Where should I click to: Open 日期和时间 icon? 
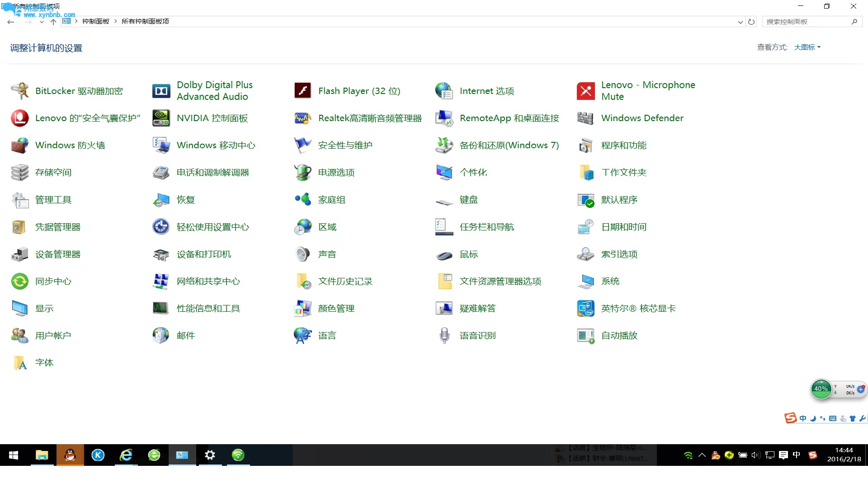coord(586,227)
